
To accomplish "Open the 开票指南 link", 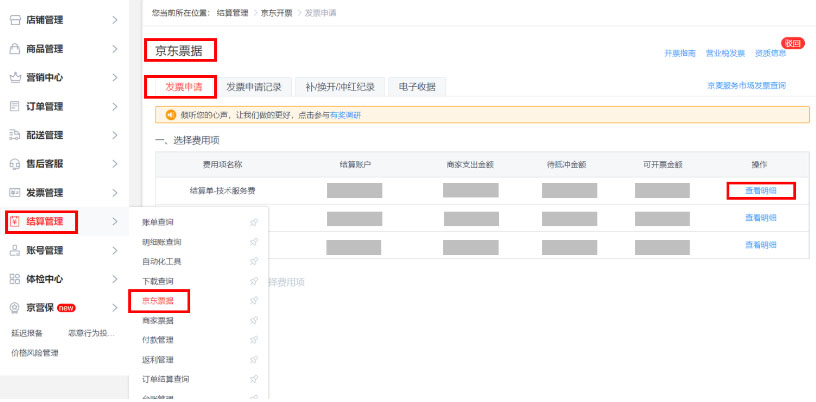I will (x=680, y=53).
